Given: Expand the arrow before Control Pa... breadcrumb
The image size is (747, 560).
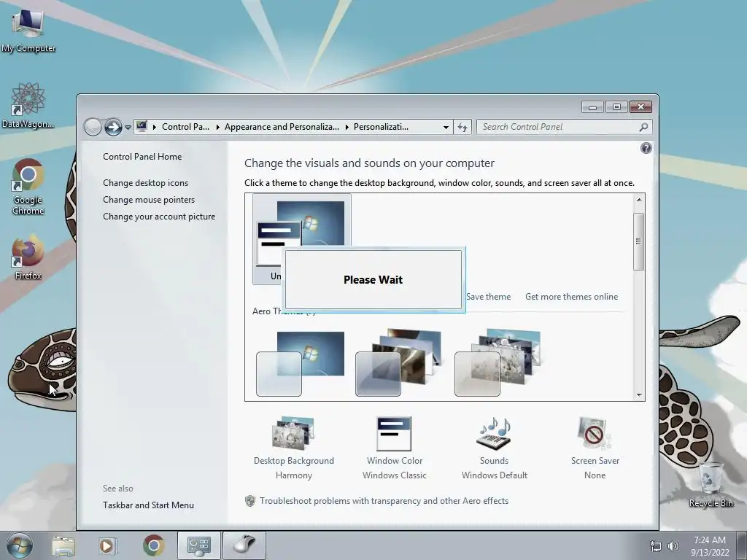Looking at the screenshot, I should pos(155,127).
